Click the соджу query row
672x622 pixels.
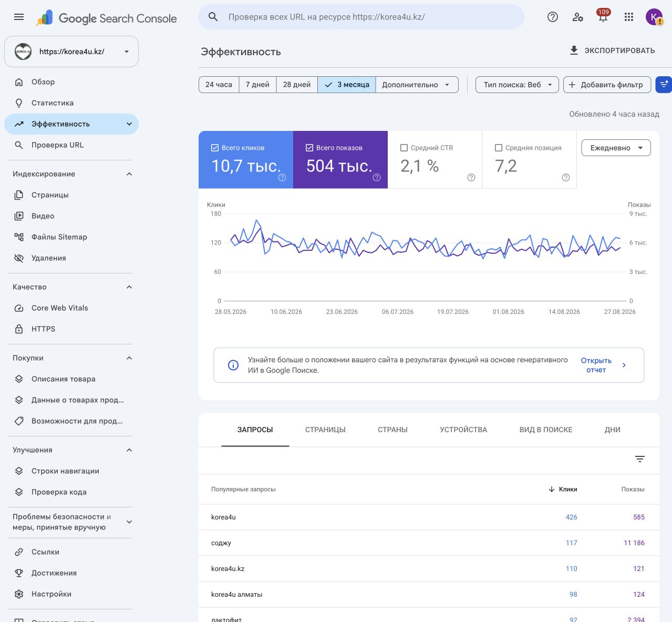429,543
